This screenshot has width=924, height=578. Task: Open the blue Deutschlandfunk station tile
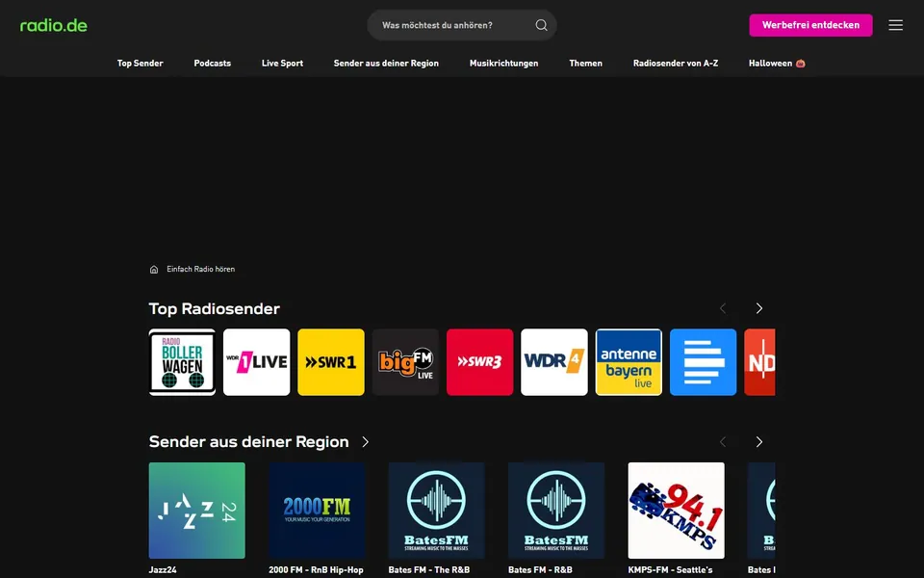click(703, 362)
